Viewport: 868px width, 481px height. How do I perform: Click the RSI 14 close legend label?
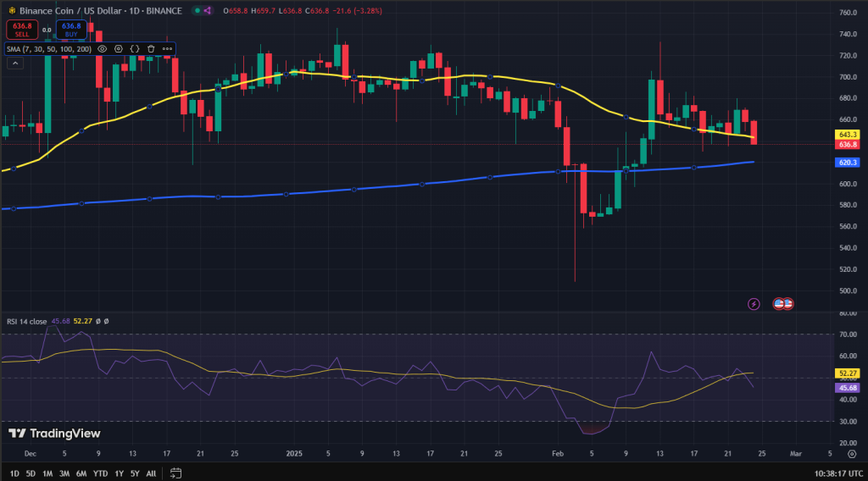coord(26,321)
